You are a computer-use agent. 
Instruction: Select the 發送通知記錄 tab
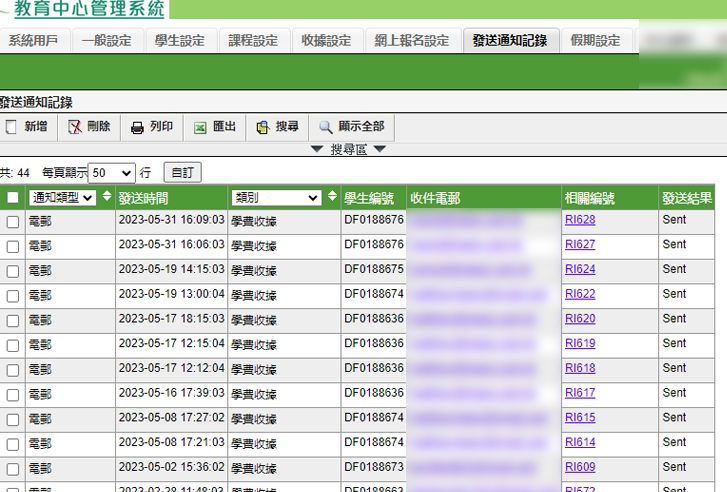click(x=510, y=41)
